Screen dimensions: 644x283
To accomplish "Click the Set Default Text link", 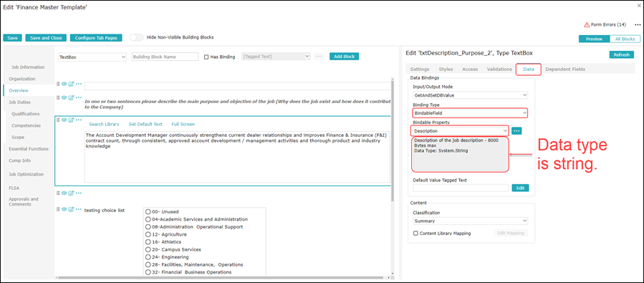I will (x=145, y=124).
